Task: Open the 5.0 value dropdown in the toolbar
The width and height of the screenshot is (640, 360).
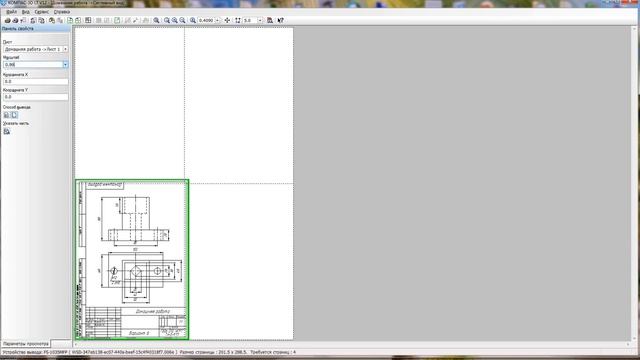Action: coord(260,20)
